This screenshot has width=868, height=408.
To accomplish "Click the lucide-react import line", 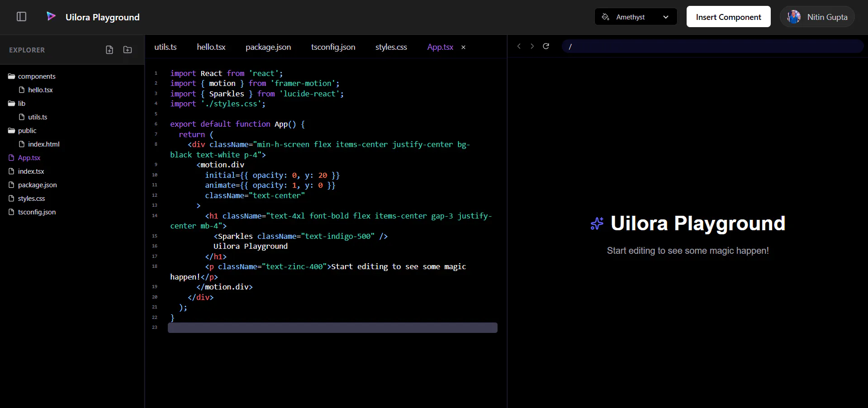I will coord(257,94).
